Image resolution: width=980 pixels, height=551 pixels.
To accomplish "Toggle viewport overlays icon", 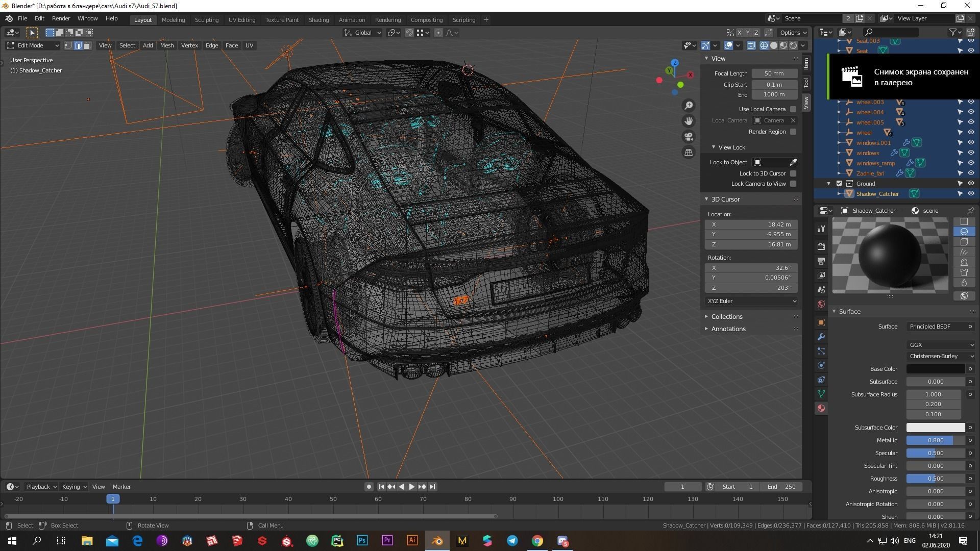I will pyautogui.click(x=728, y=45).
